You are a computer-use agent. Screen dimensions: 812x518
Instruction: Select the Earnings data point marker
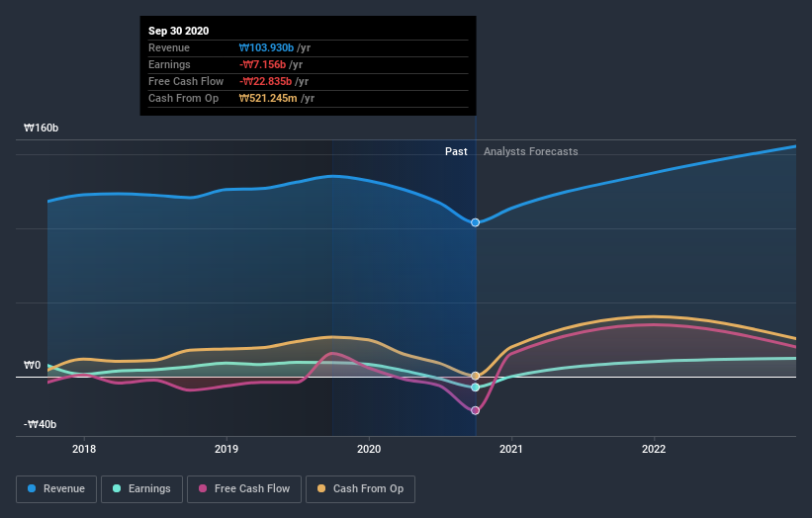click(x=476, y=388)
